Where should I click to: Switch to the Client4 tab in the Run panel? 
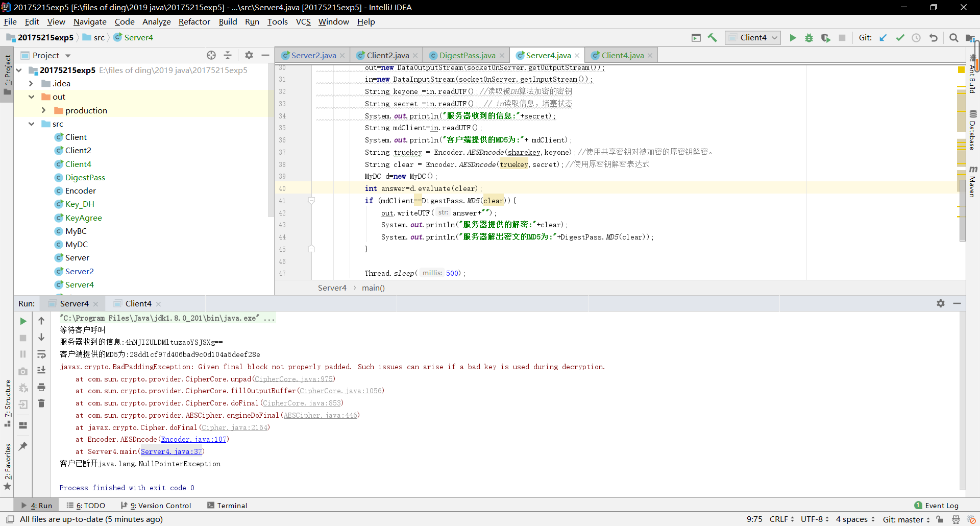tap(138, 304)
